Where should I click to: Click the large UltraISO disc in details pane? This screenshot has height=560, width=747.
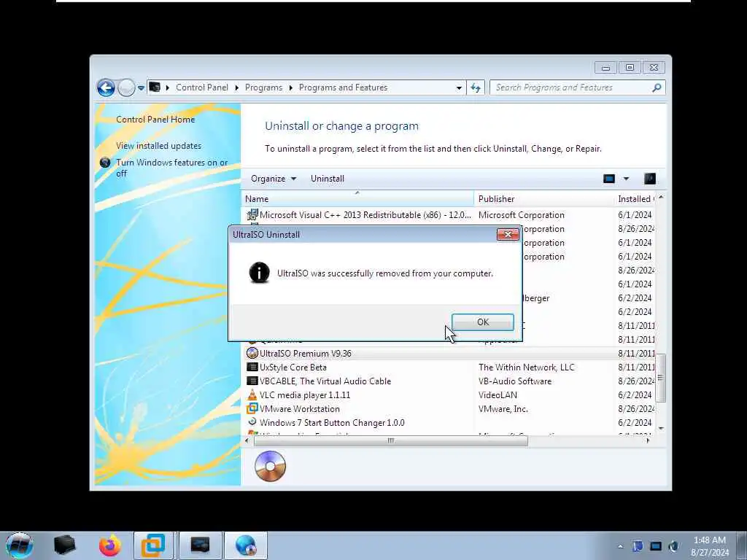coord(270,466)
